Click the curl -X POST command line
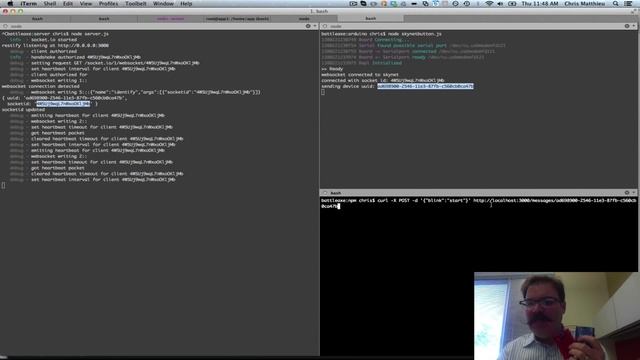The width and height of the screenshot is (640, 360). (x=478, y=203)
